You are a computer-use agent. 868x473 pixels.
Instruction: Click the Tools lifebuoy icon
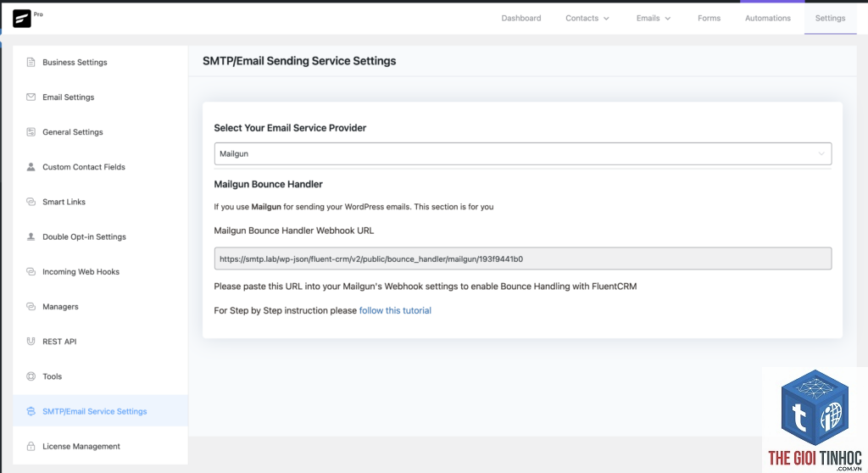coord(31,376)
